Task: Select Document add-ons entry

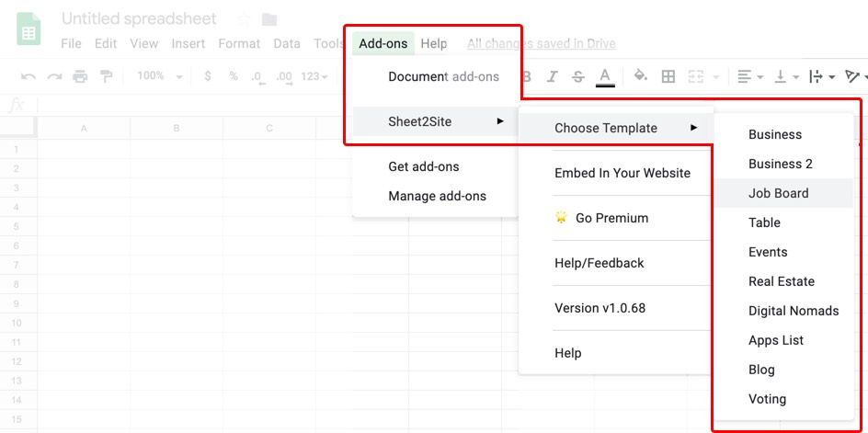Action: point(443,77)
